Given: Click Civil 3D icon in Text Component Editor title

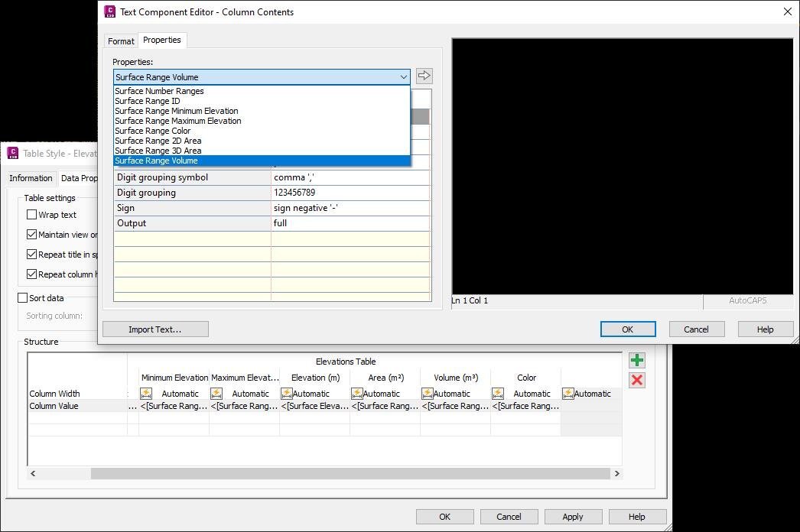Looking at the screenshot, I should click(x=109, y=11).
